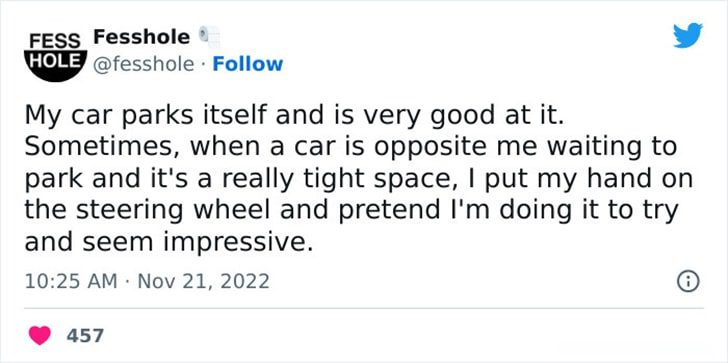Click the toilet paper roll emoji

tap(209, 37)
